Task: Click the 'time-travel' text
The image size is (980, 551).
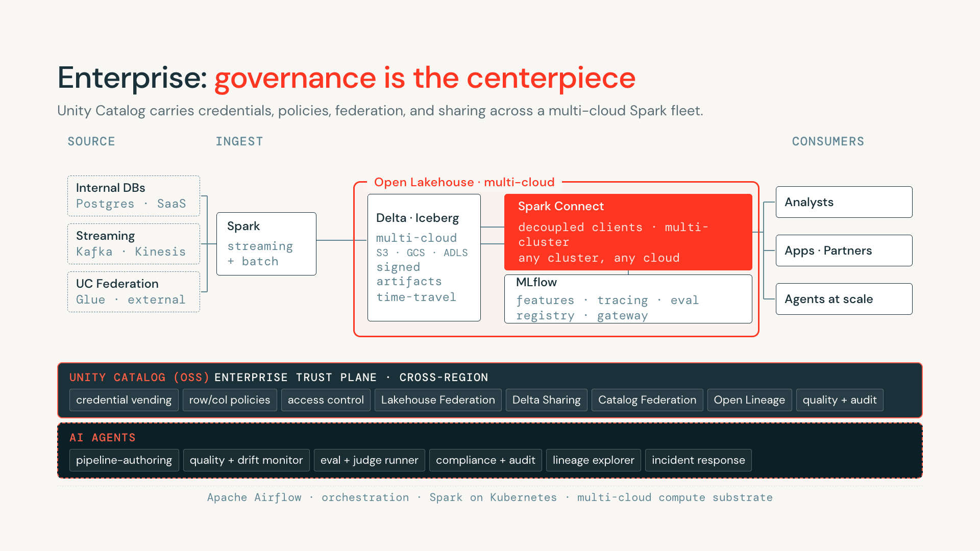Action: coord(416,297)
